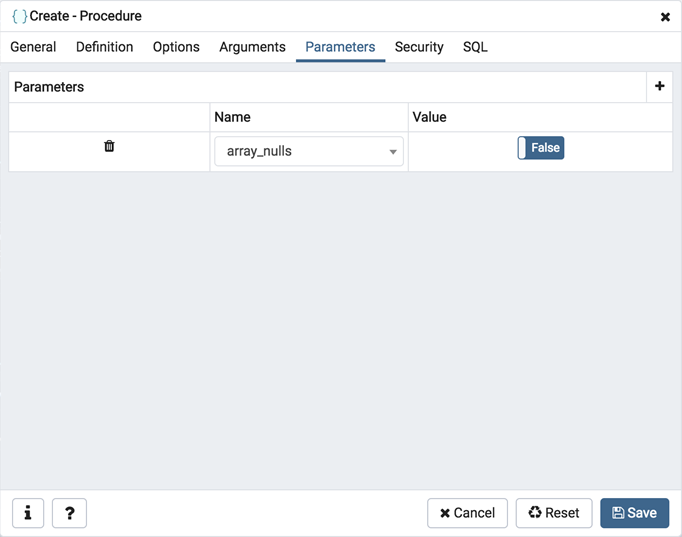Open the info icon button
Viewport: 682px width, 537px height.
tap(28, 513)
